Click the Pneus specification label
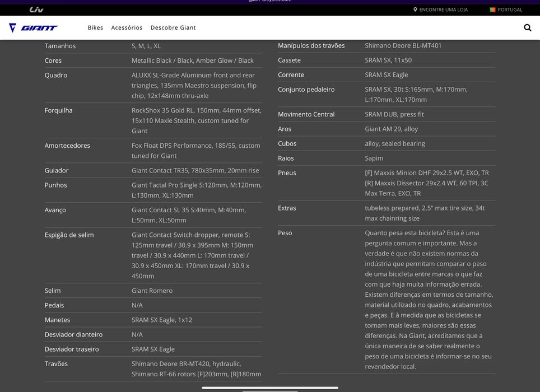This screenshot has width=540, height=392. tap(287, 173)
